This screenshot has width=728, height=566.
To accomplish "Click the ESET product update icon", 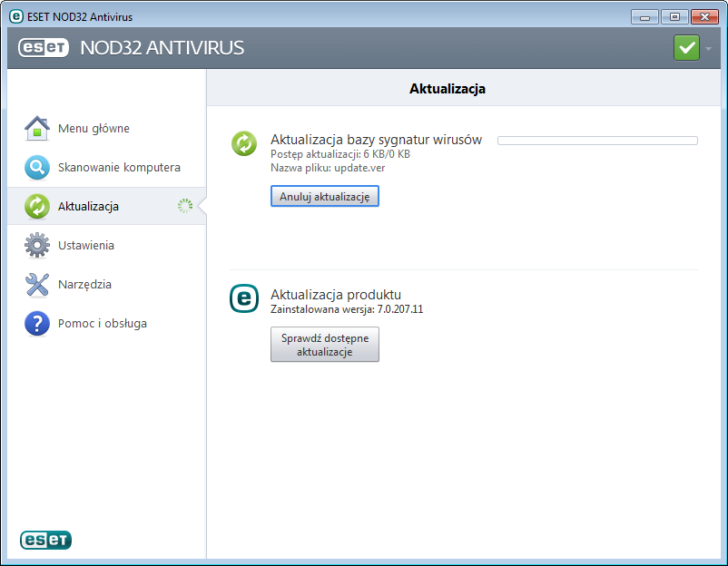I will [x=244, y=298].
